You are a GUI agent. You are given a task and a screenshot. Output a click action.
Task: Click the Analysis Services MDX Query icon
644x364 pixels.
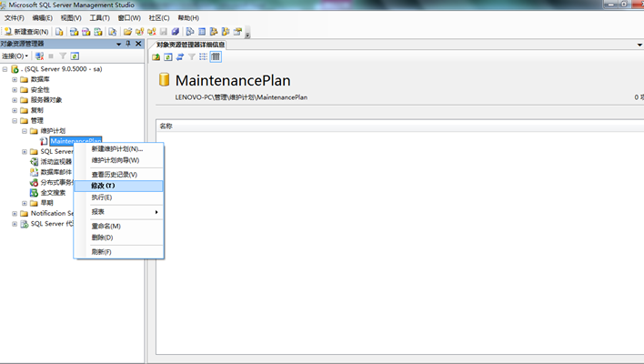pos(75,32)
